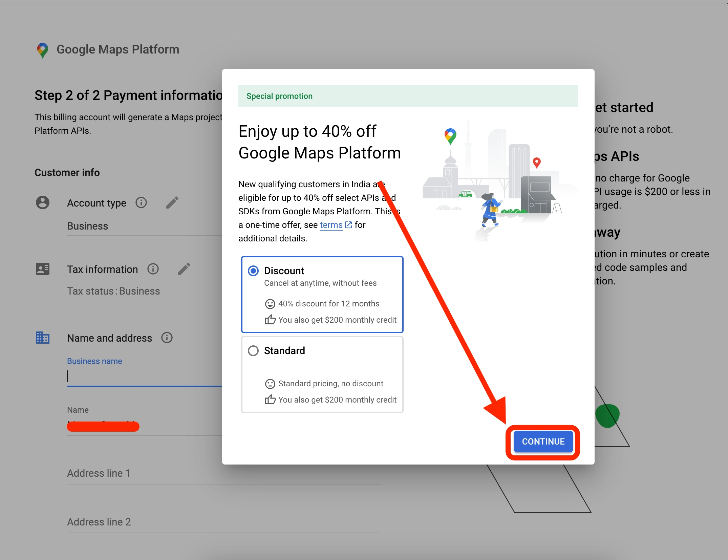Viewport: 728px width, 560px height.
Task: Click the 'Standard' option label
Action: (x=284, y=351)
